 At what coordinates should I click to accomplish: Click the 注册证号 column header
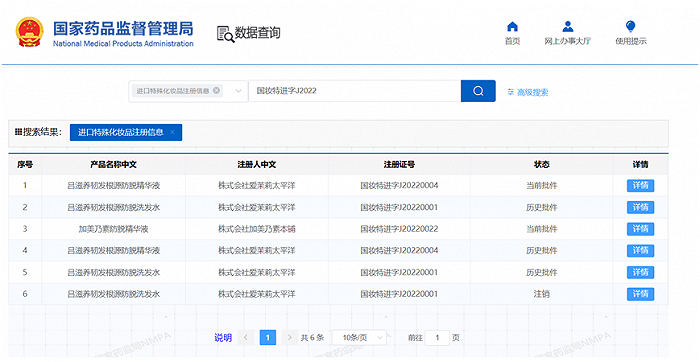(x=399, y=165)
